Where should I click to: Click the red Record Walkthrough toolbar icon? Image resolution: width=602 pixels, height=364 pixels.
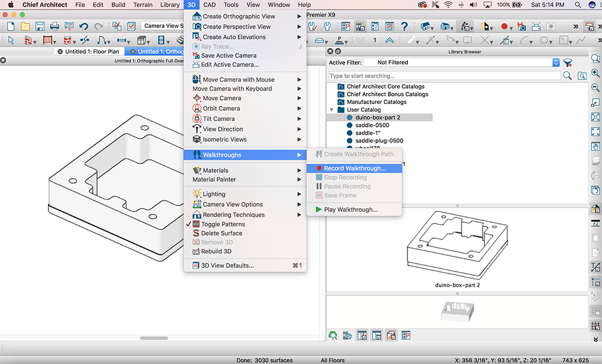pyautogui.click(x=504, y=26)
